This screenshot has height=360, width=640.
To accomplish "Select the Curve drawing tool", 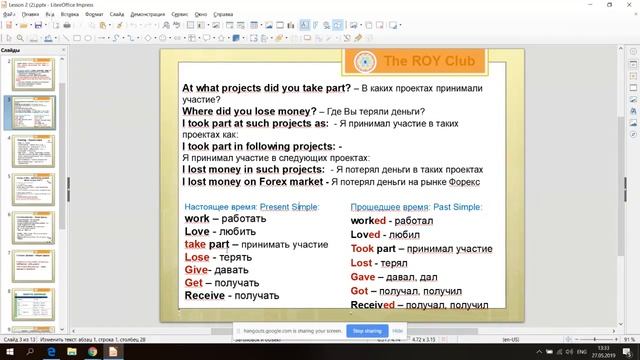I will (x=116, y=38).
